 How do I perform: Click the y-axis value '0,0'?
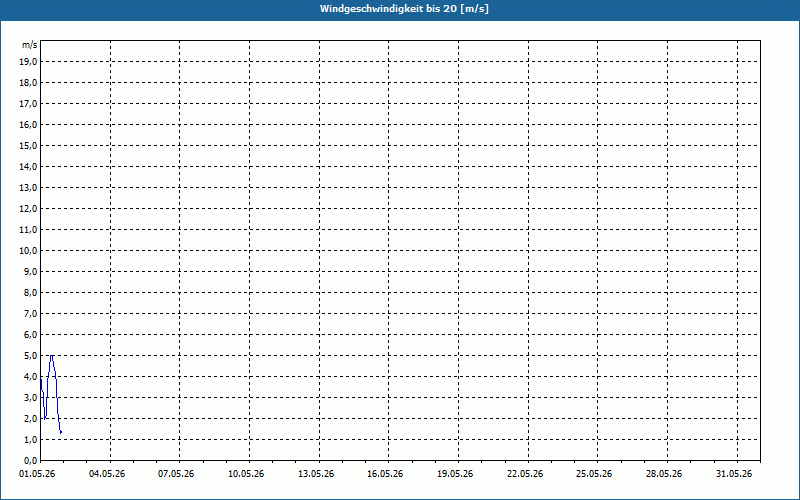pyautogui.click(x=30, y=461)
